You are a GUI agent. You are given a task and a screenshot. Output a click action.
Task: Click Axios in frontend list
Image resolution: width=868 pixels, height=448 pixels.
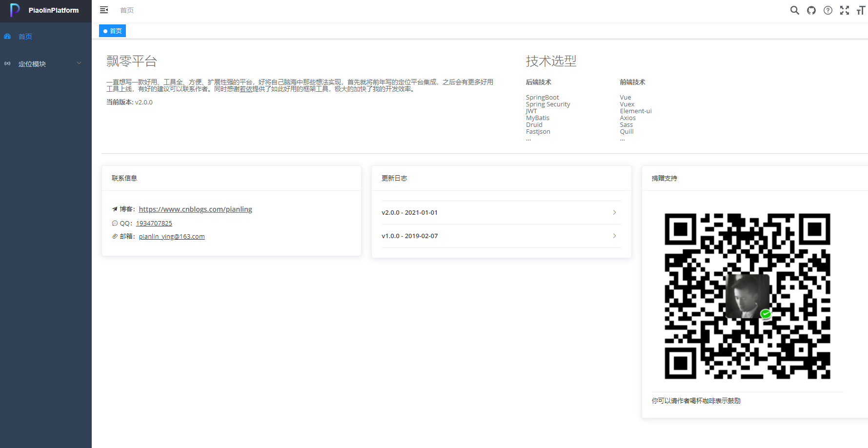[628, 118]
